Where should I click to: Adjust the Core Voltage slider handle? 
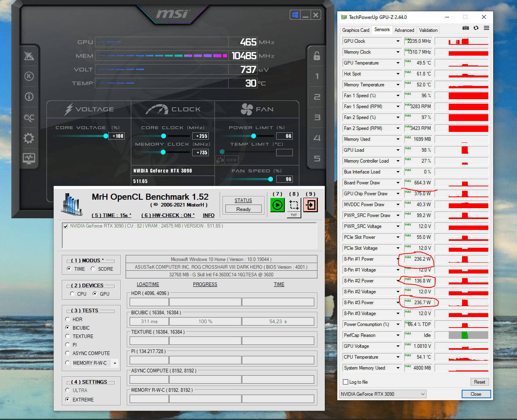[x=106, y=136]
